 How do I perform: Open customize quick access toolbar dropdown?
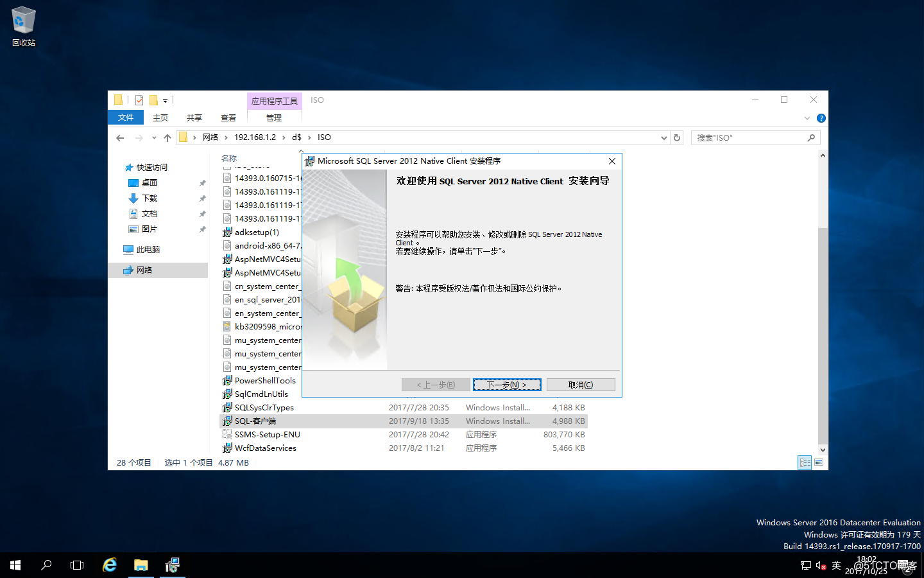[165, 101]
